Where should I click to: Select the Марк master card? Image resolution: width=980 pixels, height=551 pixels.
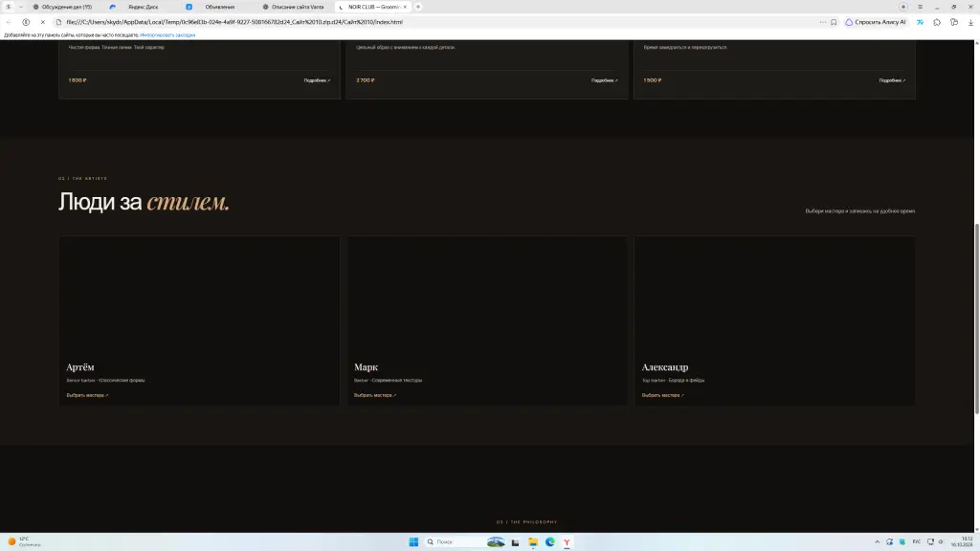click(x=487, y=320)
